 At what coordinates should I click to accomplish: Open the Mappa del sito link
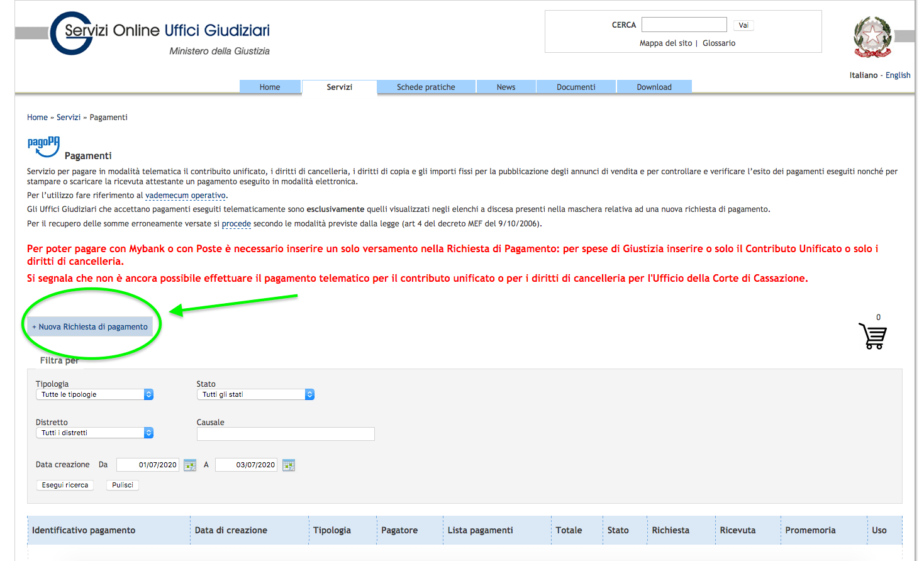point(665,43)
